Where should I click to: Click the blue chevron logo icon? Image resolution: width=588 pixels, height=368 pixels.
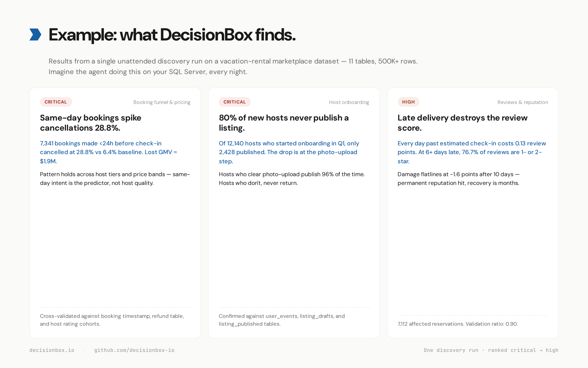pos(35,34)
